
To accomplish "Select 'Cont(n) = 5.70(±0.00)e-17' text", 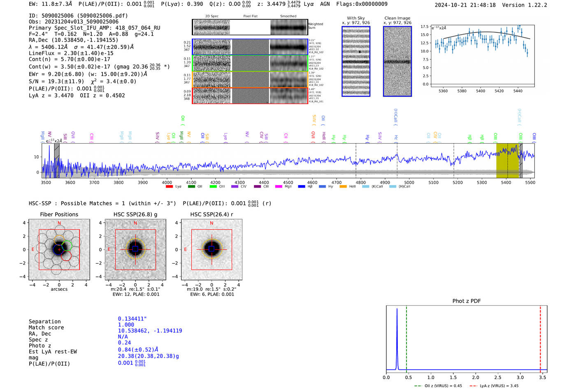I will point(70,59).
